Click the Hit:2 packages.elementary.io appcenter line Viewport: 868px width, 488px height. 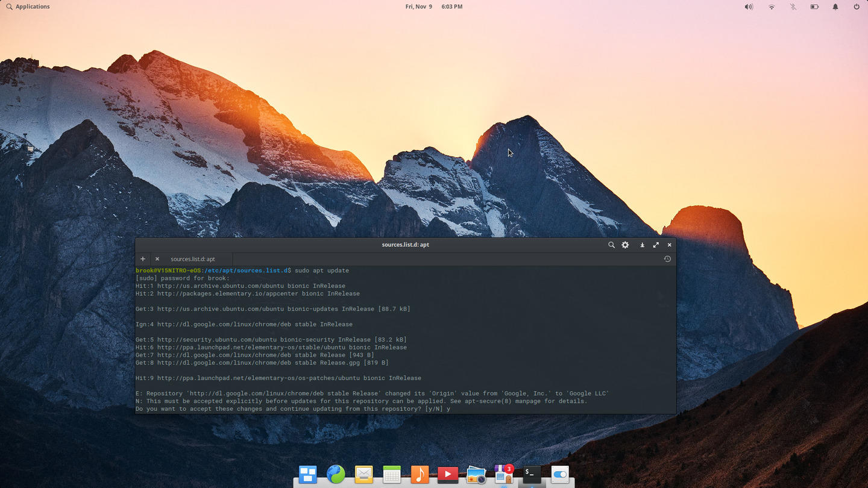coord(248,293)
